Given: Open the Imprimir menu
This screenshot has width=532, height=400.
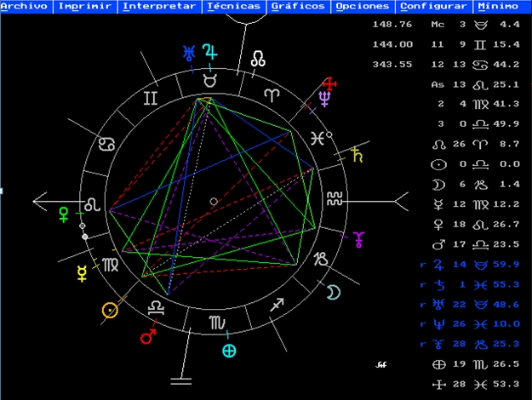Looking at the screenshot, I should click(84, 6).
